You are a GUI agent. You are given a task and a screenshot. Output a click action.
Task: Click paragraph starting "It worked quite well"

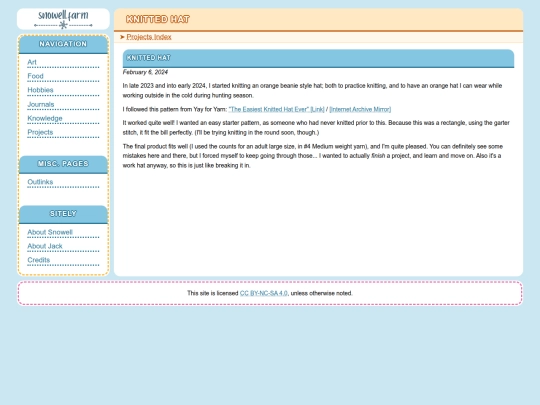click(316, 128)
